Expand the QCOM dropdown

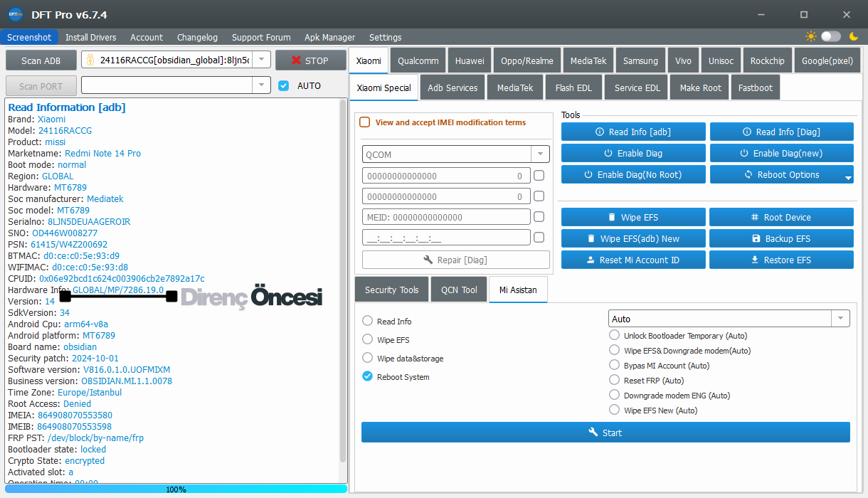(540, 154)
